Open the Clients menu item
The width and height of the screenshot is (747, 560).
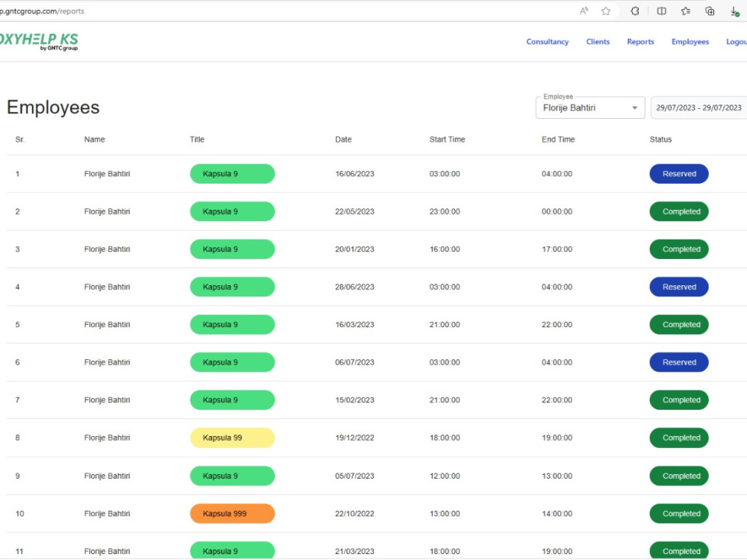(598, 42)
